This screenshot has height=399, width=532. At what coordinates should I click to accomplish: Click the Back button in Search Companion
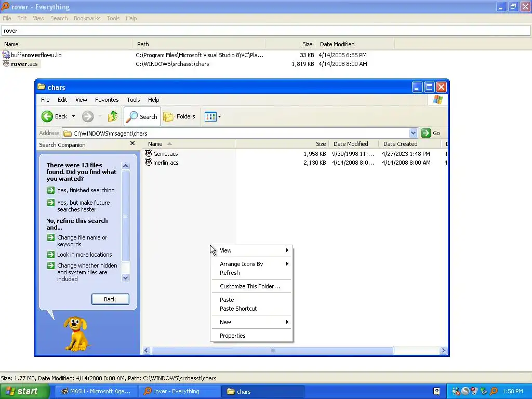pos(110,299)
